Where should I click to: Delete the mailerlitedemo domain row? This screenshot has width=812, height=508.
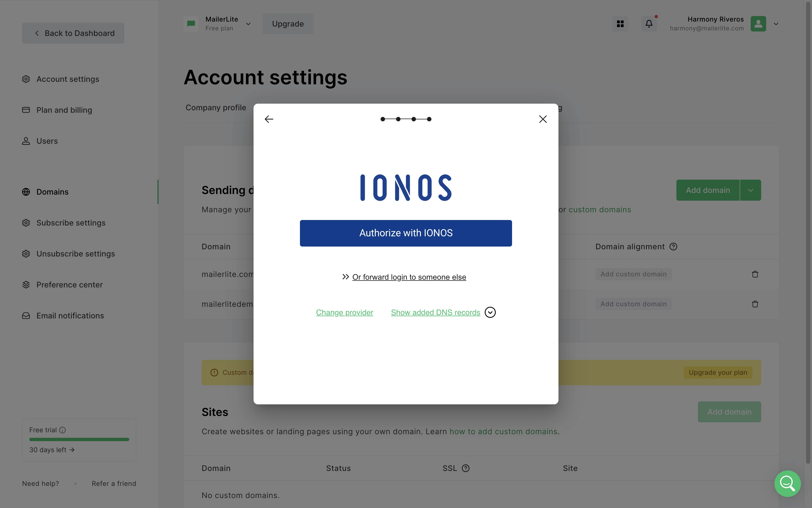coord(755,304)
